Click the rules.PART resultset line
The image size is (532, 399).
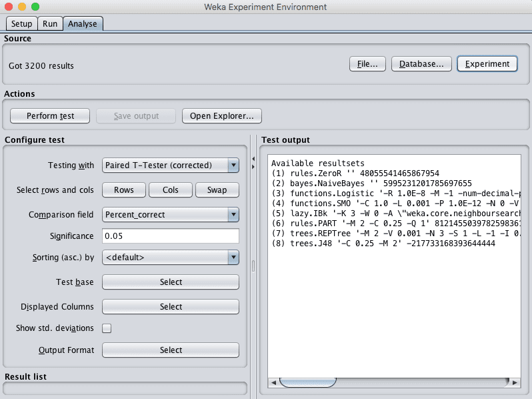tap(396, 224)
